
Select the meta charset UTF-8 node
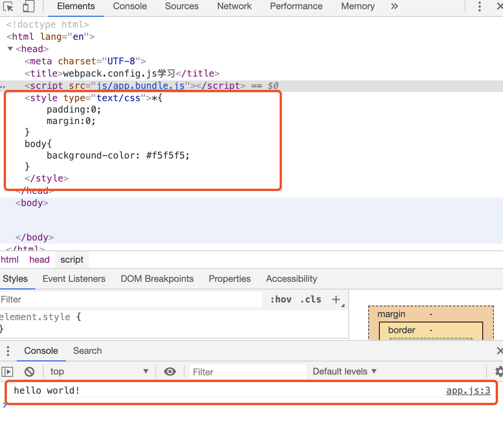click(85, 61)
